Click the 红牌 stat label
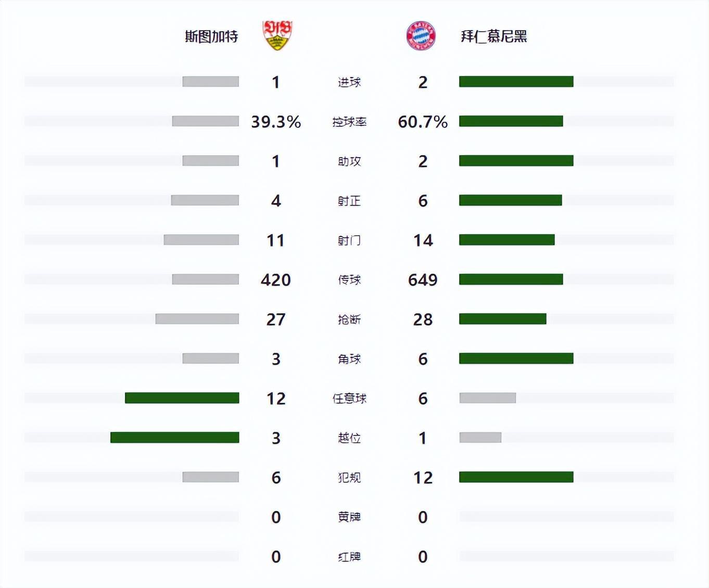The image size is (709, 588). (x=349, y=557)
